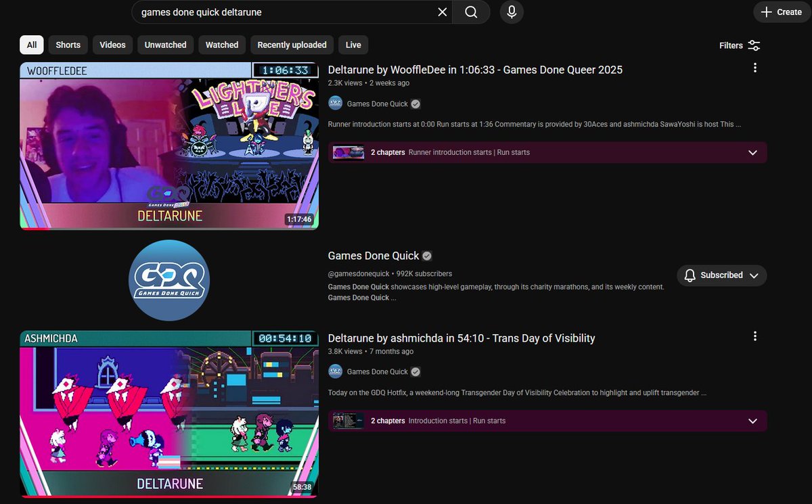Image resolution: width=812 pixels, height=504 pixels.
Task: Open the ashmichda Deltarune video thumbnail
Action: click(169, 415)
